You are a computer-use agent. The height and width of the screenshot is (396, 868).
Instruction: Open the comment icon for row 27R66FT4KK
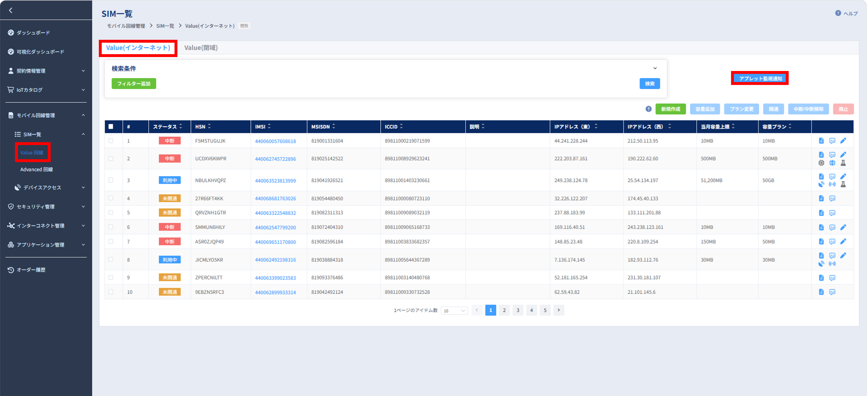(832, 198)
